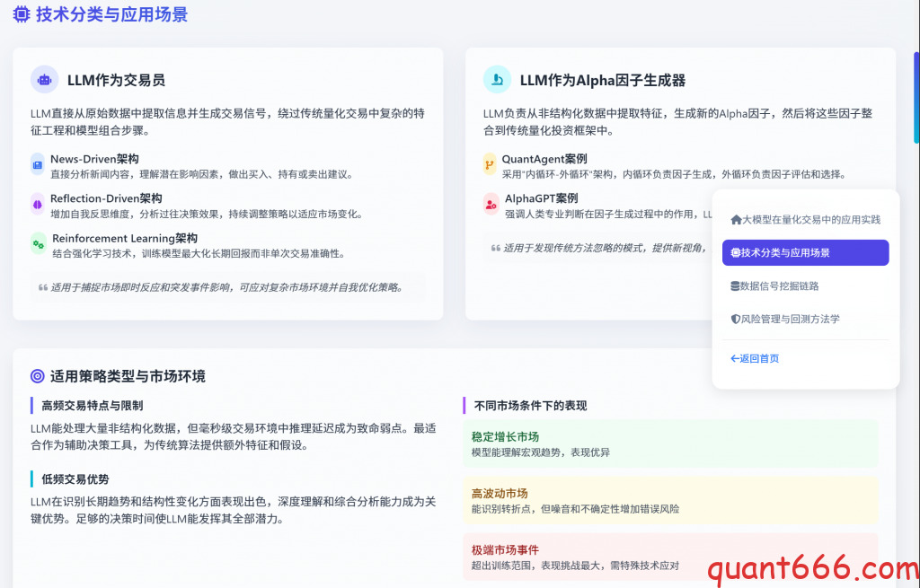
Task: Click the robot icon beside LLM作为交易员
Action: (45, 80)
